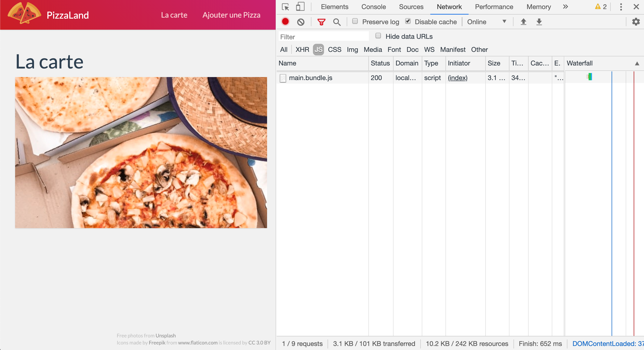
Task: Sort by the Domain column header
Action: point(407,63)
